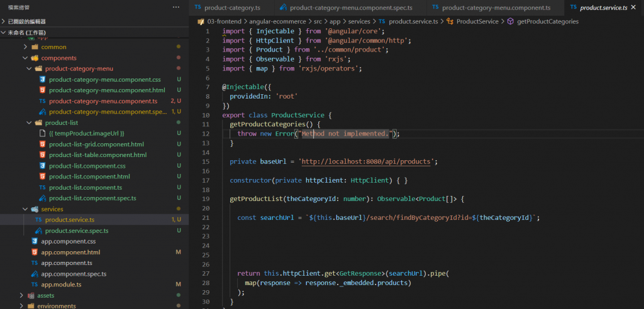
Task: Click the environments folder icon
Action: [30, 306]
